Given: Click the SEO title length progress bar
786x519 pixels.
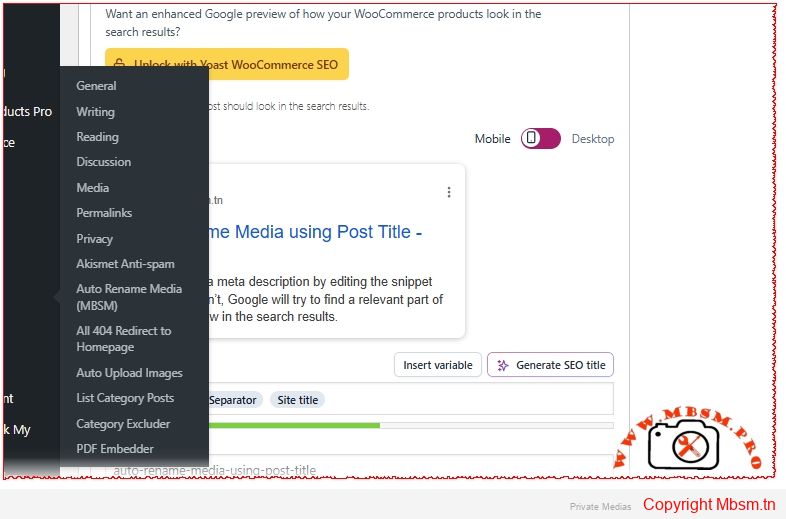Looking at the screenshot, I should pyautogui.click(x=411, y=425).
